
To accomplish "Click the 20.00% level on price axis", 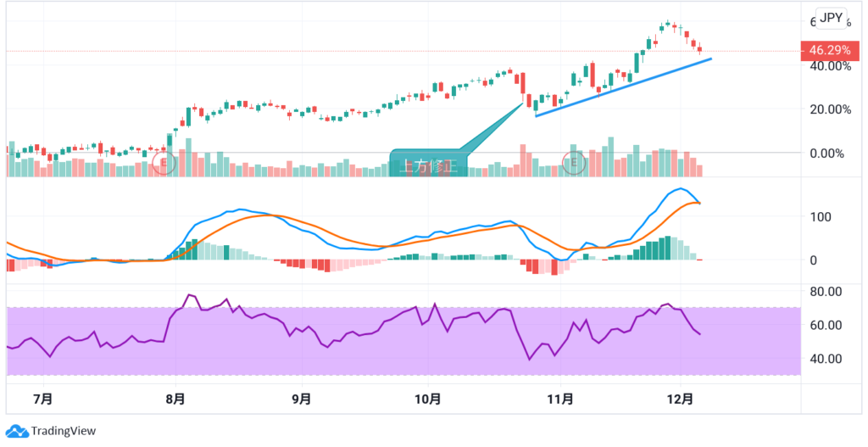I will tap(825, 109).
